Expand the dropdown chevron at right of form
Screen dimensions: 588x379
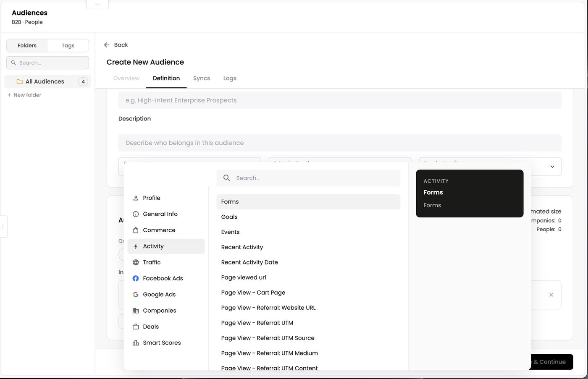pos(552,167)
